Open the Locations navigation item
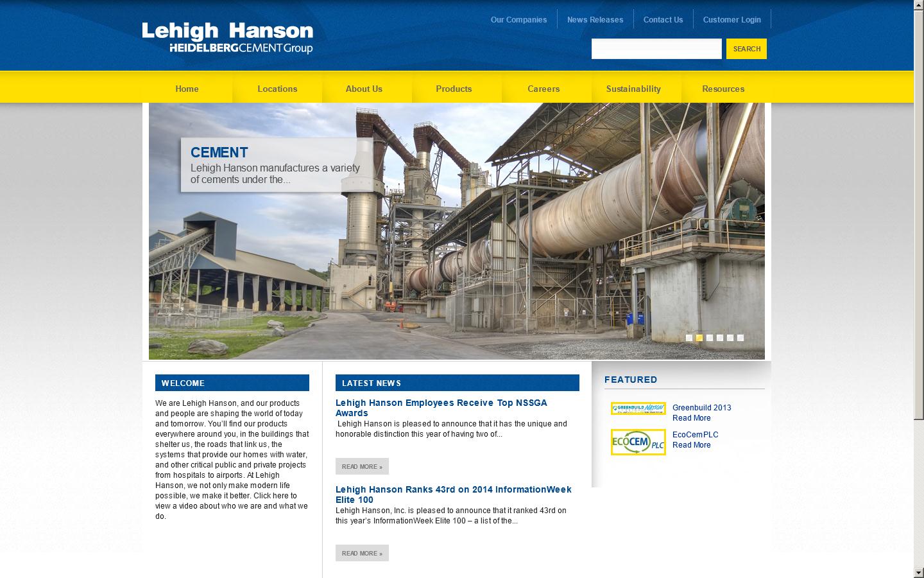Image resolution: width=924 pixels, height=578 pixels. tap(277, 89)
